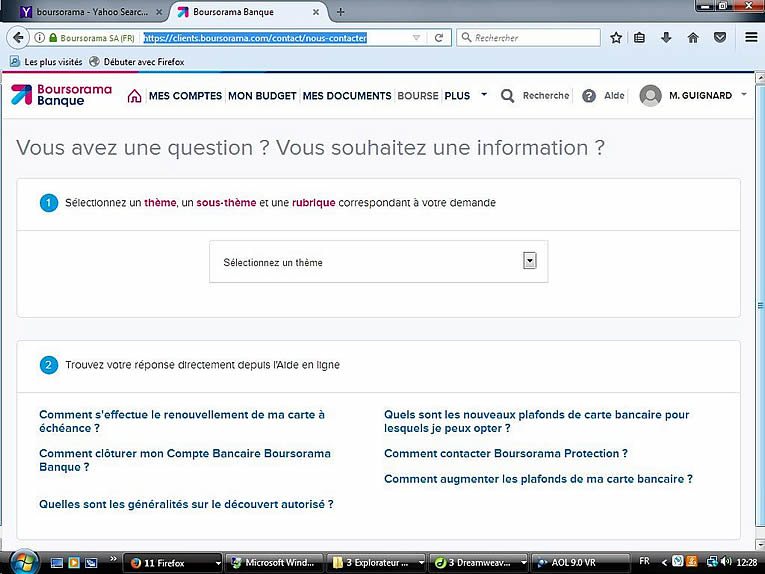Click the Windows Start button

22,561
